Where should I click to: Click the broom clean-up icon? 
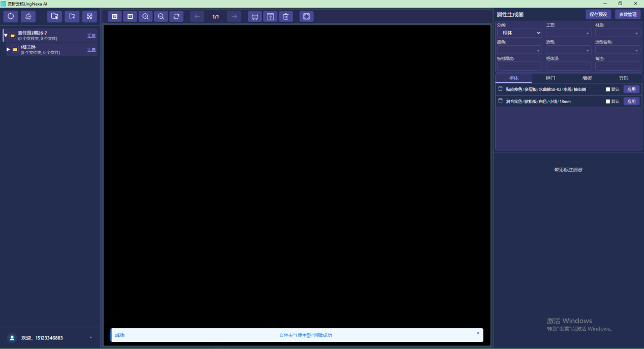click(28, 16)
